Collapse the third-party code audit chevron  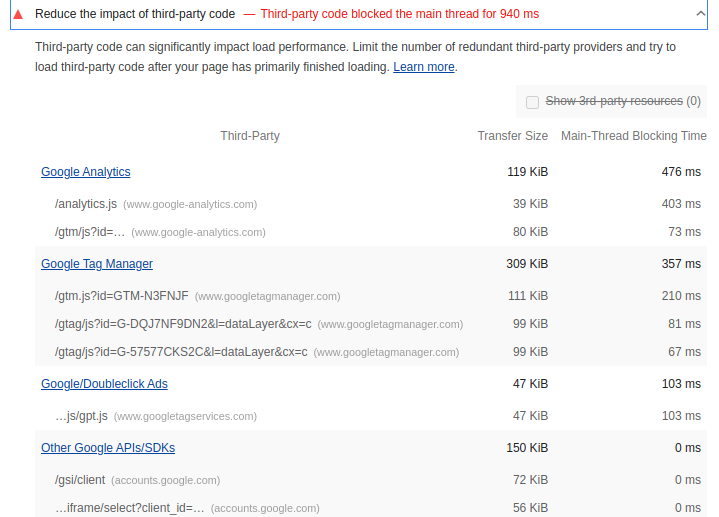(700, 14)
